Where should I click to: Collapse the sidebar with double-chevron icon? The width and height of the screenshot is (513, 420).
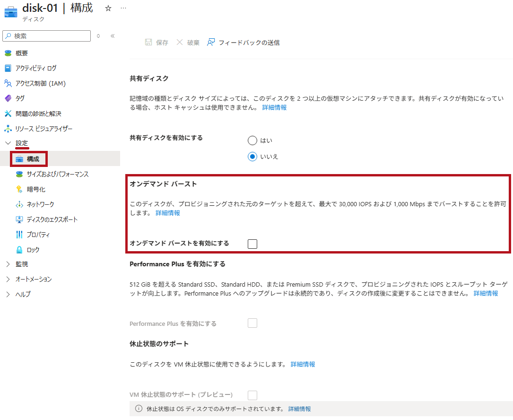113,36
